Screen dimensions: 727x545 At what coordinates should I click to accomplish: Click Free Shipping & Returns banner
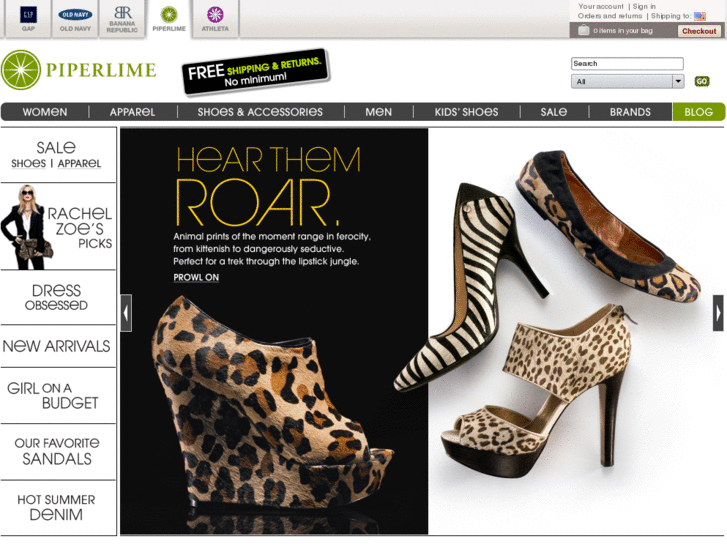255,72
